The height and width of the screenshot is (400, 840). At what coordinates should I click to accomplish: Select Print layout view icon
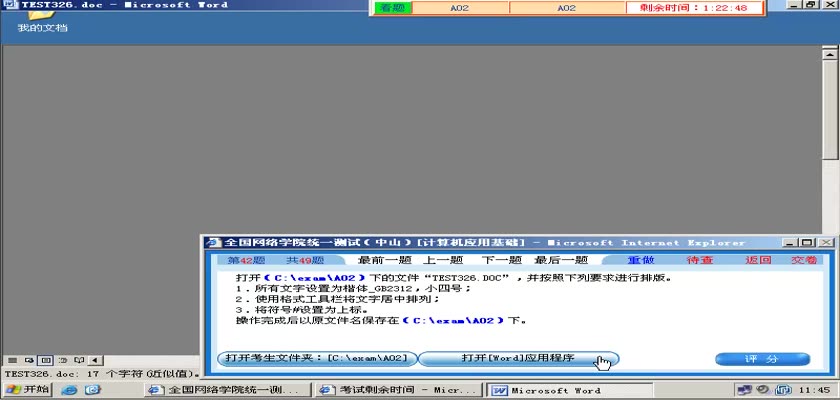[x=46, y=360]
